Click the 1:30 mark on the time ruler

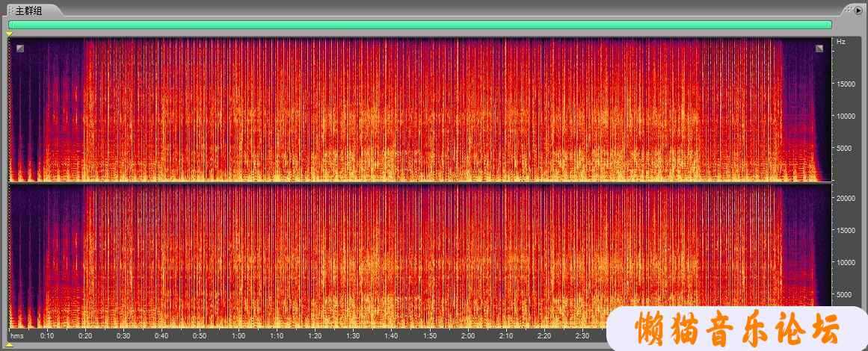[x=353, y=336]
